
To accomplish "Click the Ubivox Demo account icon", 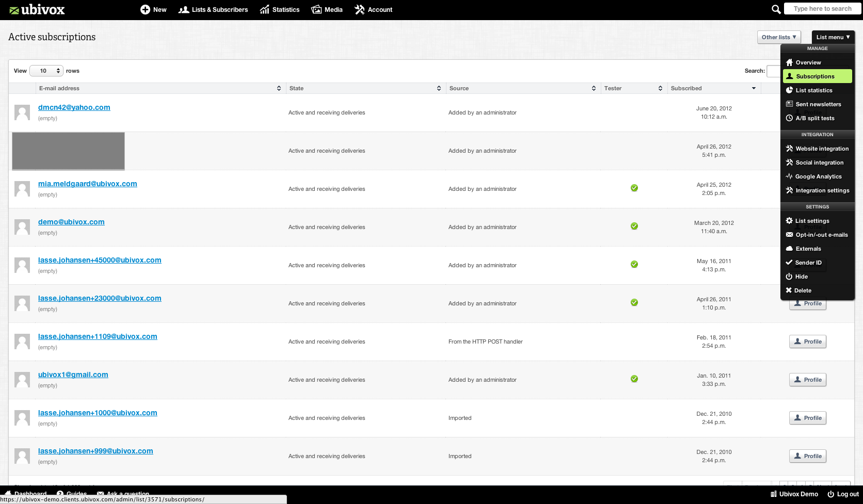I will (774, 494).
